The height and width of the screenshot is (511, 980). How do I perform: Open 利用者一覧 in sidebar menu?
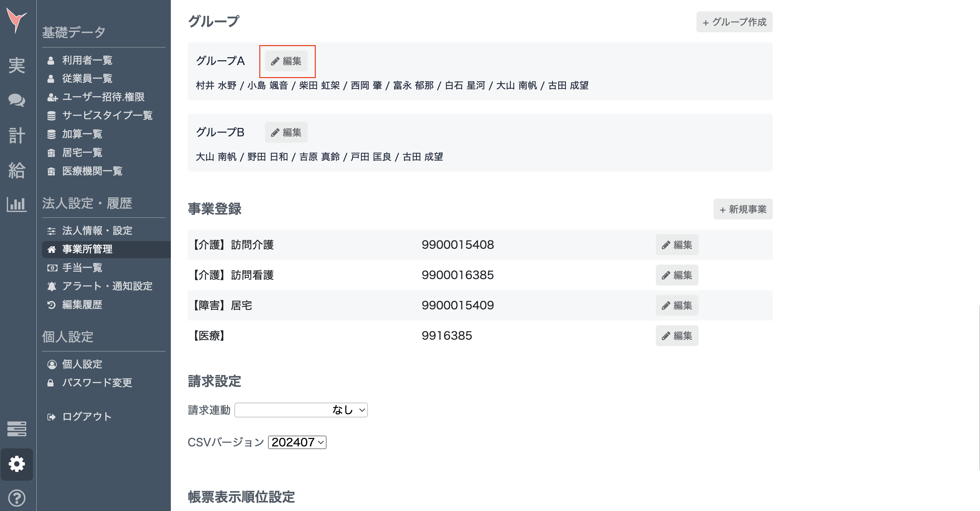[x=87, y=60]
